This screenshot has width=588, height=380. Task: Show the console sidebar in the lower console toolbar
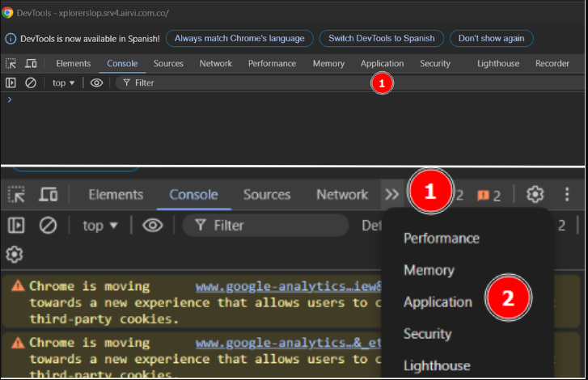click(16, 226)
